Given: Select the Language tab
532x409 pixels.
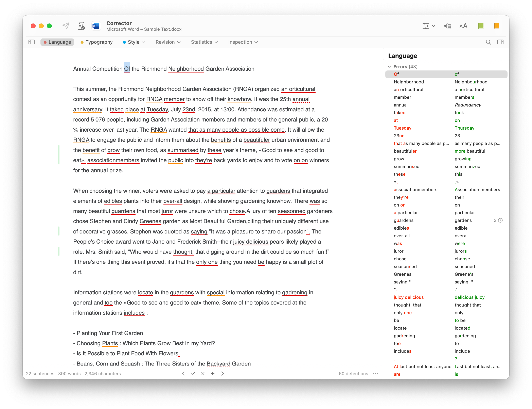Looking at the screenshot, I should point(57,42).
